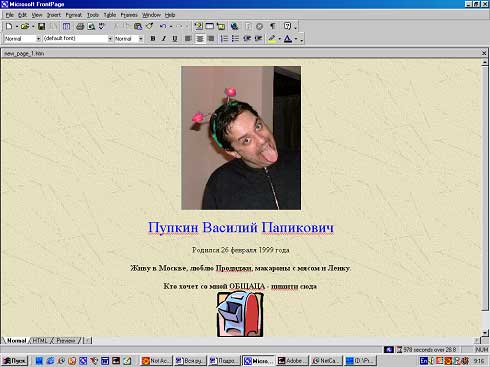Image resolution: width=490 pixels, height=367 pixels.
Task: Toggle Center alignment button
Action: (x=200, y=39)
